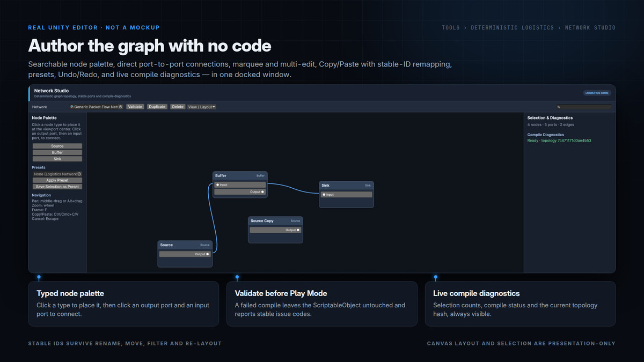The height and width of the screenshot is (362, 644).
Task: Click the "Navigation" heading
Action: pos(41,195)
